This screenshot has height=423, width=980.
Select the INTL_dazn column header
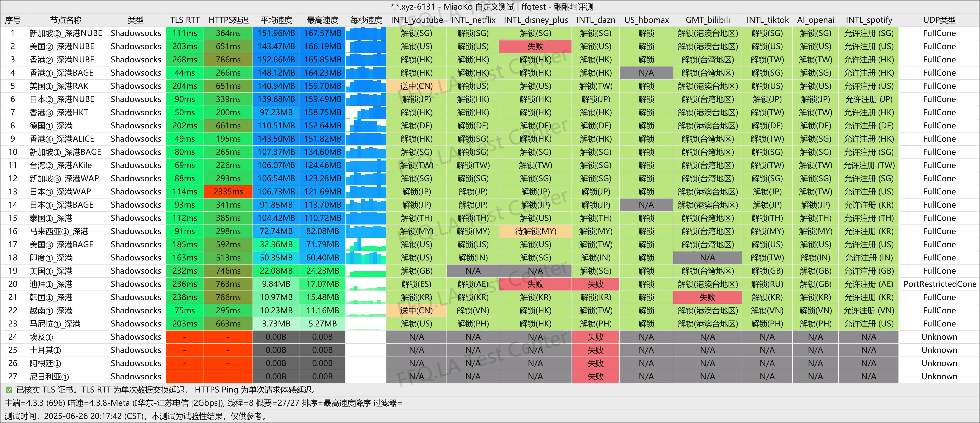coord(596,20)
